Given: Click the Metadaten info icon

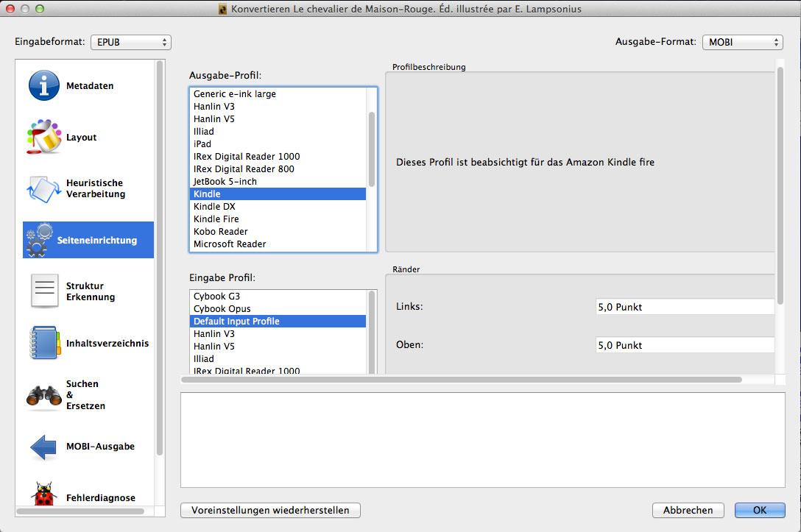Looking at the screenshot, I should pyautogui.click(x=44, y=86).
